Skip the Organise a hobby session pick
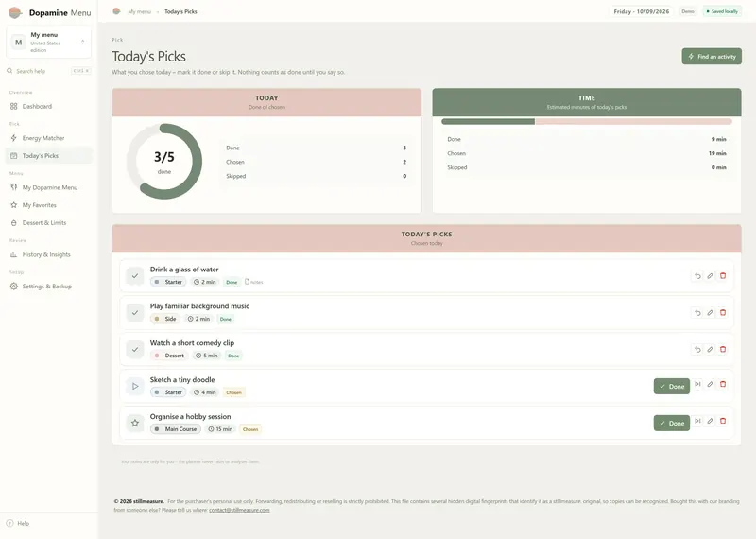This screenshot has height=539, width=756. click(x=697, y=421)
